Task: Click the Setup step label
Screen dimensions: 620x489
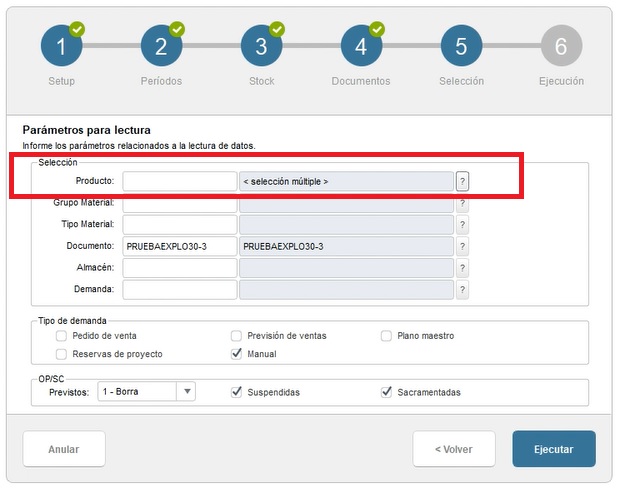Action: point(61,81)
